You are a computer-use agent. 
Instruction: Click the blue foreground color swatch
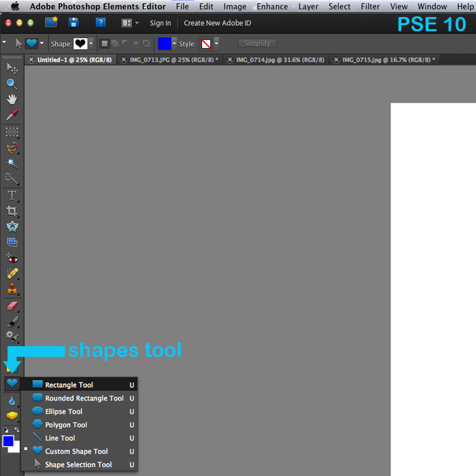click(x=8, y=441)
